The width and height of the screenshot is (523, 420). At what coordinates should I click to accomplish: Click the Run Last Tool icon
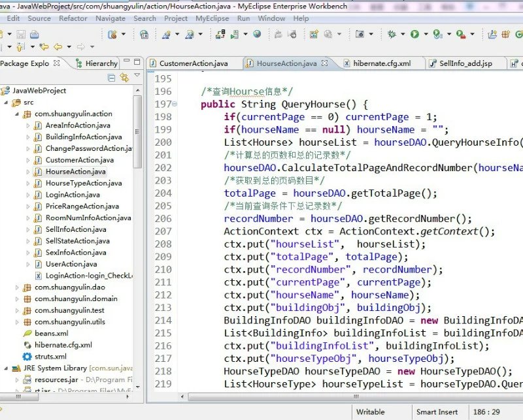[x=437, y=34]
